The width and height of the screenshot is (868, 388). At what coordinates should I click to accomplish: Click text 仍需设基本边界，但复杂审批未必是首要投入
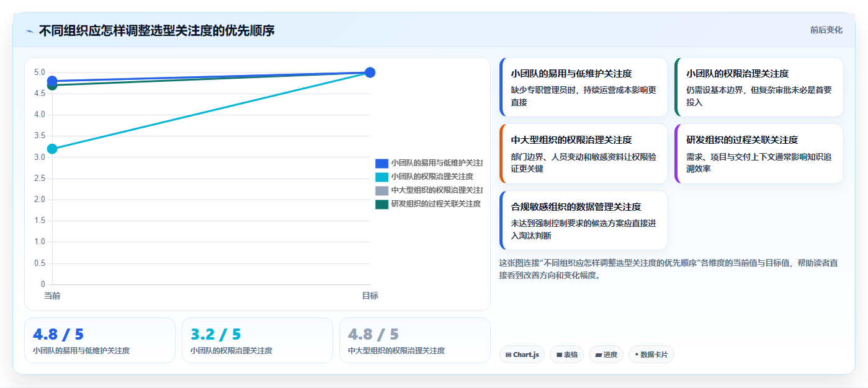click(x=759, y=96)
